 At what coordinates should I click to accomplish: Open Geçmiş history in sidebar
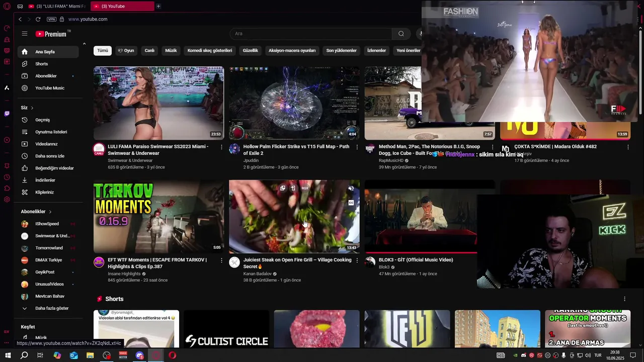48,120
